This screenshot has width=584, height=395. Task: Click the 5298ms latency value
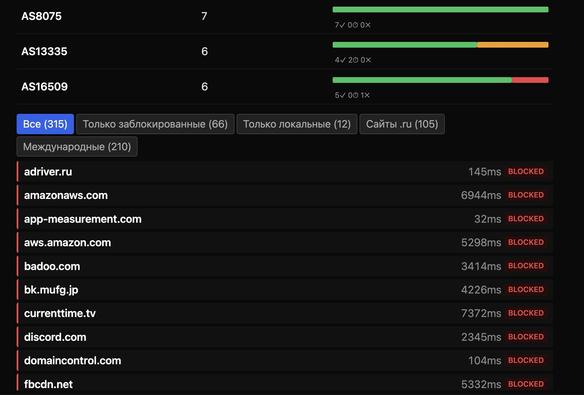click(x=481, y=242)
